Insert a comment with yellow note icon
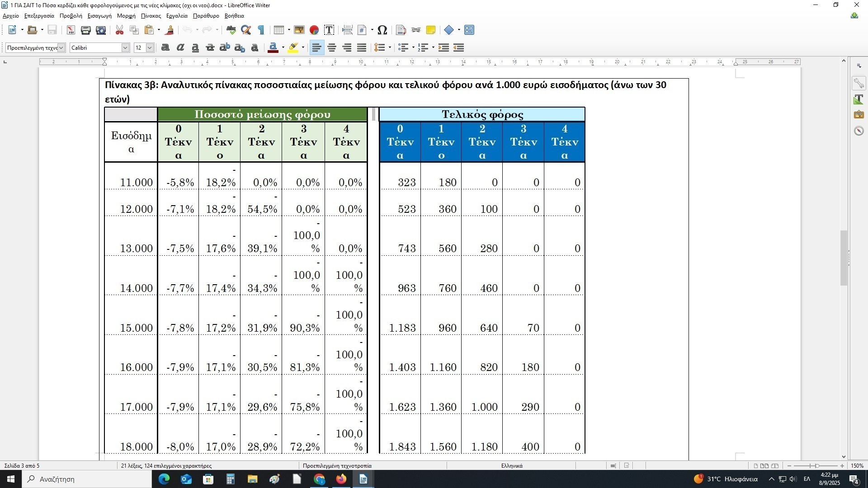The width and height of the screenshot is (868, 488). [431, 30]
